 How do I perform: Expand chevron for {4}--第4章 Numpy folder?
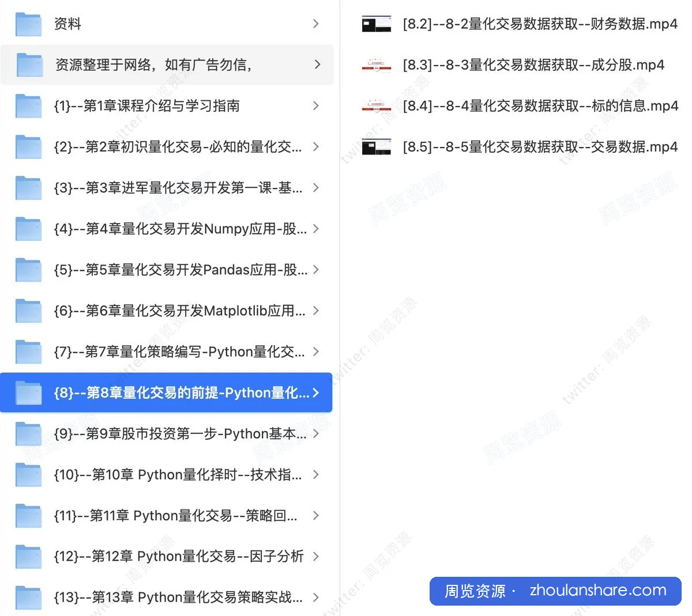click(x=315, y=229)
